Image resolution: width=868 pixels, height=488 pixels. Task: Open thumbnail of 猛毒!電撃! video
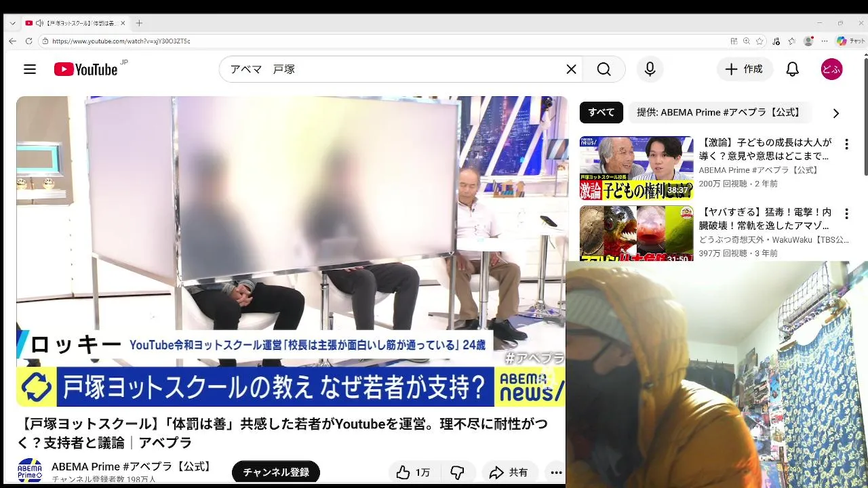(x=636, y=233)
